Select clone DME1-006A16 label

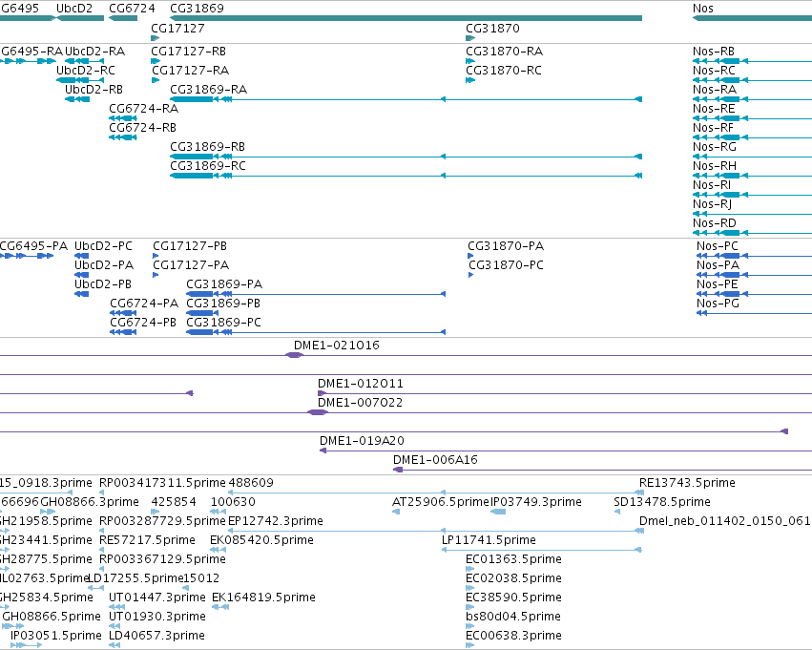click(435, 460)
